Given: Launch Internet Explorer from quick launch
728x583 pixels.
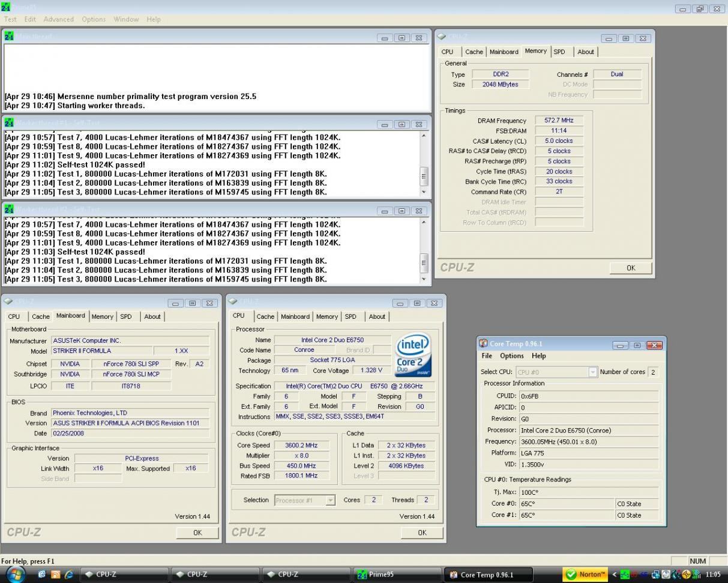Looking at the screenshot, I should 69,575.
